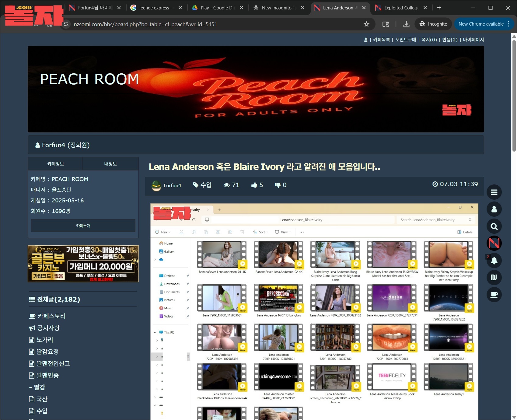Switch to New Incognito Tab
Viewport: 517px width, 420px height.
pos(279,8)
